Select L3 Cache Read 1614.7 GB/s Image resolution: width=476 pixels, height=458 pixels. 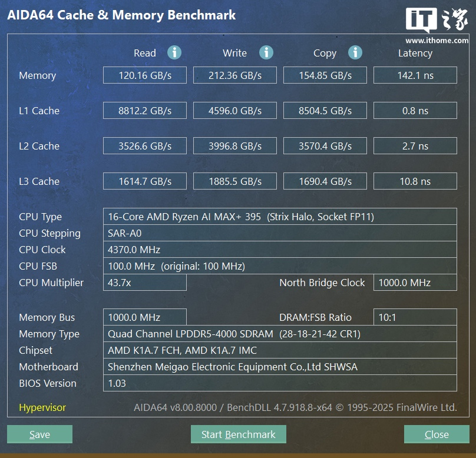(145, 181)
